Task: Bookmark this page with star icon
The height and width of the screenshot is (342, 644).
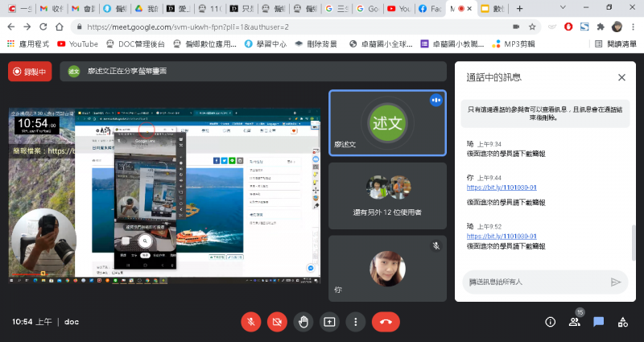Action: 532,27
